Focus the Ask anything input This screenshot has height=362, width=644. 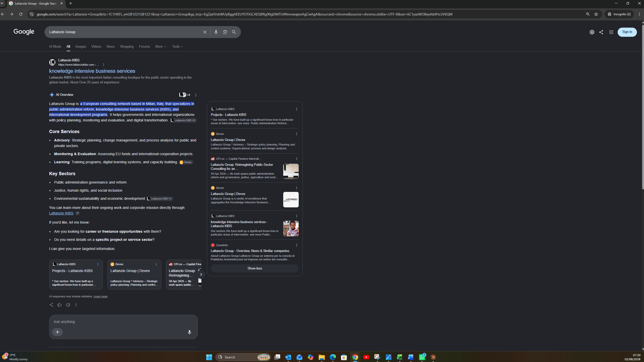pyautogui.click(x=123, y=322)
